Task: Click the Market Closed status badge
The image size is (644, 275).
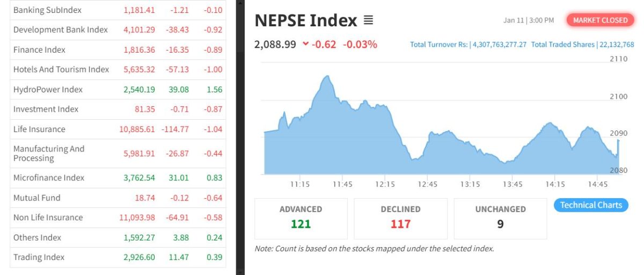Action: 600,20
